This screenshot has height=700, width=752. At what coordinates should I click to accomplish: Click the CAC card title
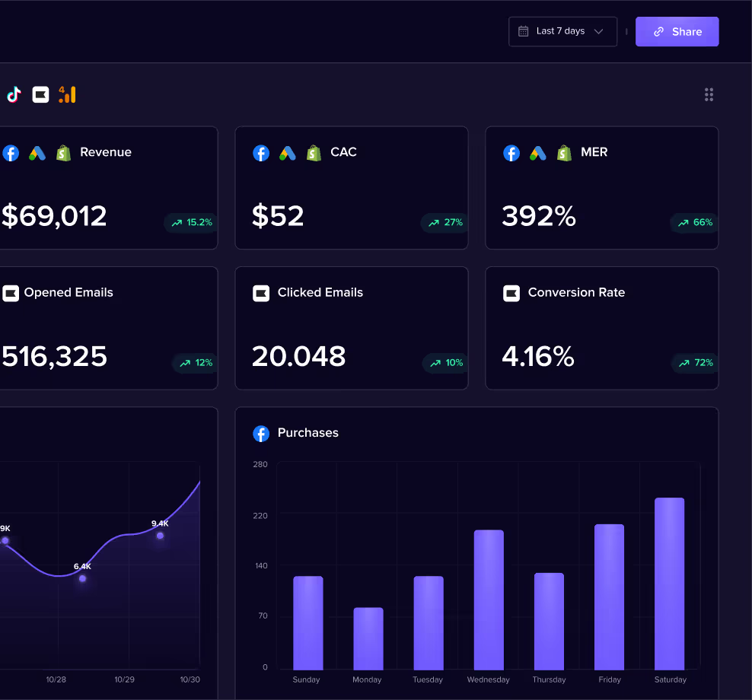343,152
